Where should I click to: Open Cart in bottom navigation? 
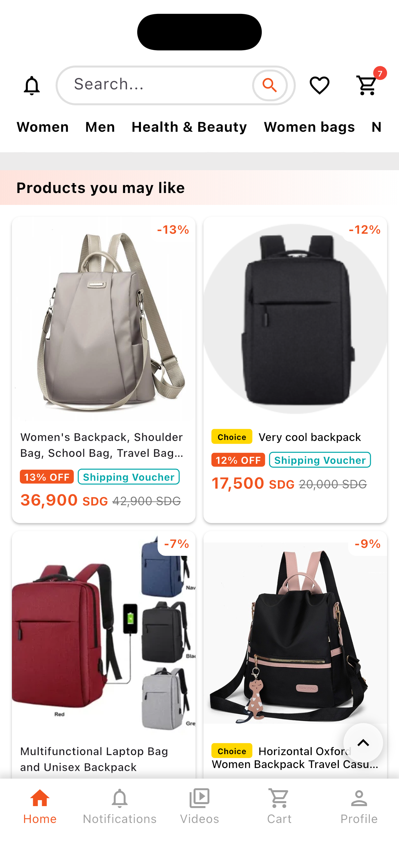coord(279,806)
